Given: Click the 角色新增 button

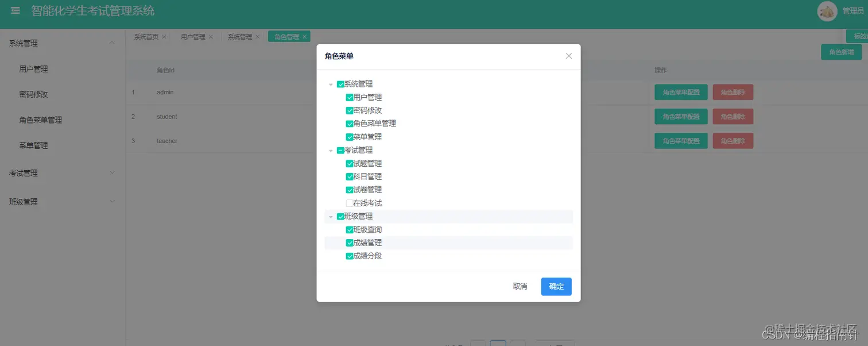Looking at the screenshot, I should click(x=841, y=52).
